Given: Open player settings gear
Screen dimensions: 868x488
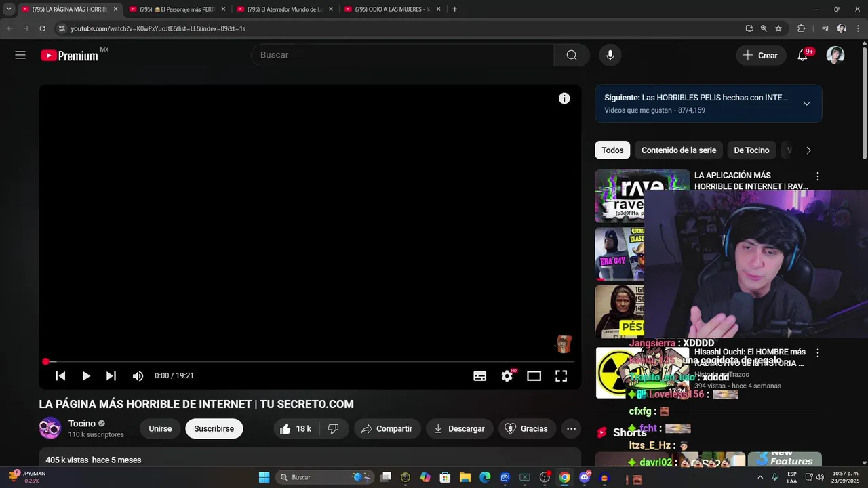Looking at the screenshot, I should (x=507, y=375).
